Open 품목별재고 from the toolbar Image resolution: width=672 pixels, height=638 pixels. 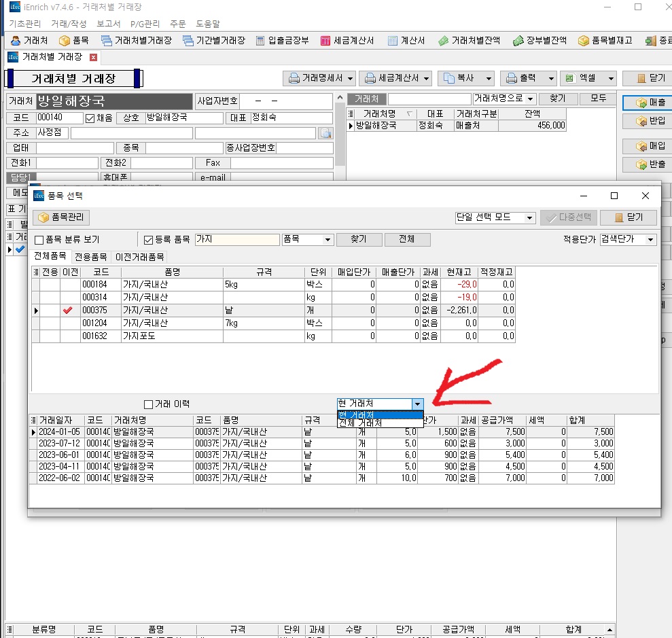(605, 41)
